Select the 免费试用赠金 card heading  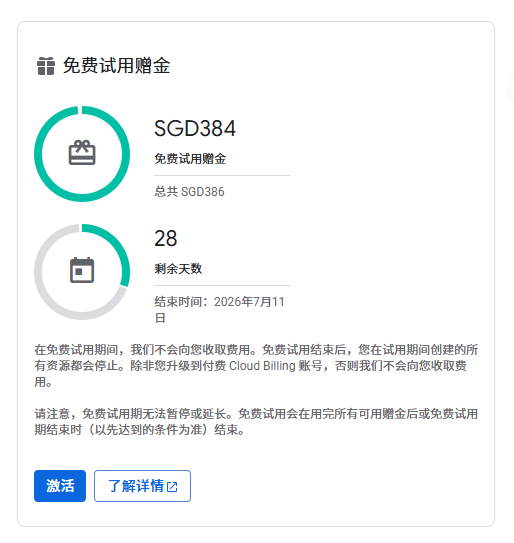click(116, 66)
